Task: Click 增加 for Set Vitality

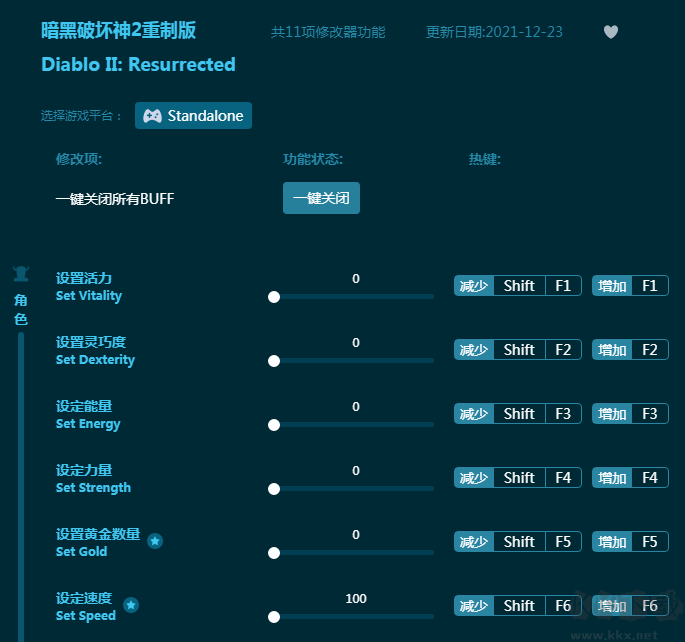Action: point(612,286)
